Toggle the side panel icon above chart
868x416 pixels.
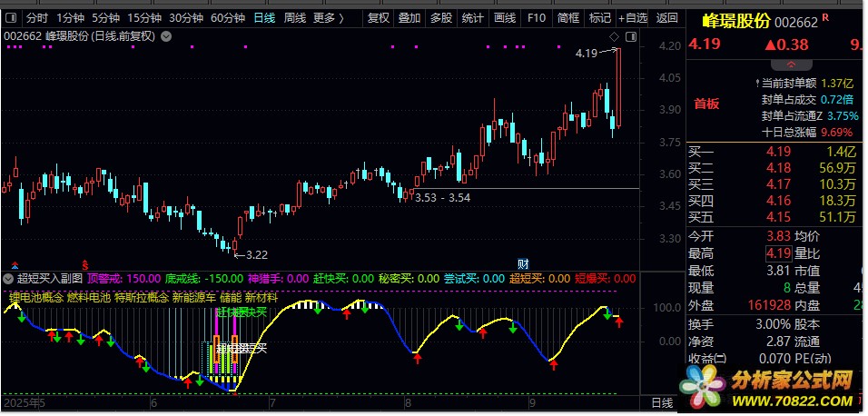tap(631, 36)
